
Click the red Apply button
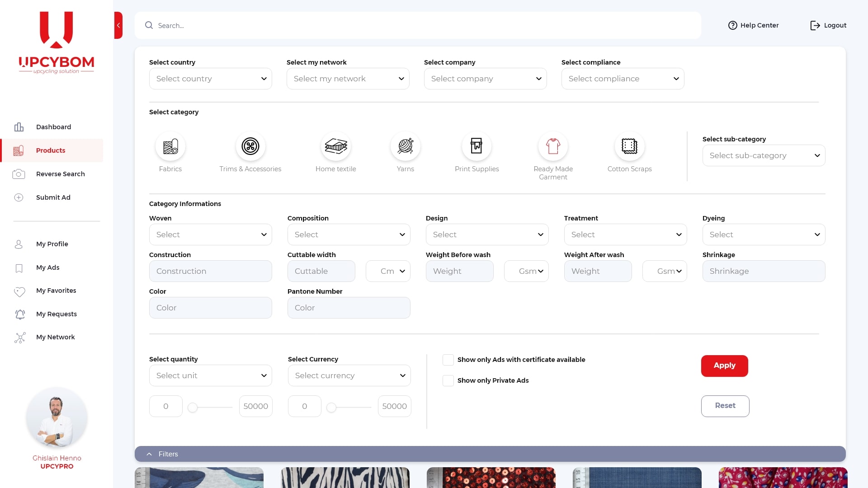point(724,366)
